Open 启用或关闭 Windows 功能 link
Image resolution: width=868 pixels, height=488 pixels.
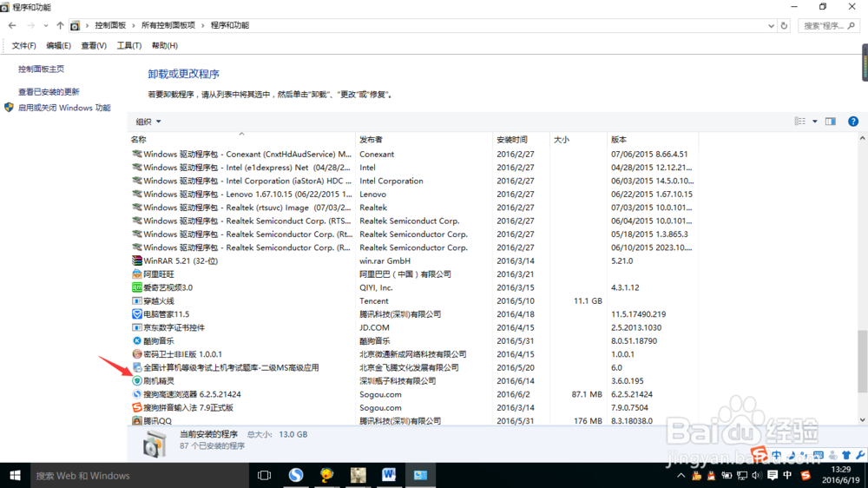64,108
